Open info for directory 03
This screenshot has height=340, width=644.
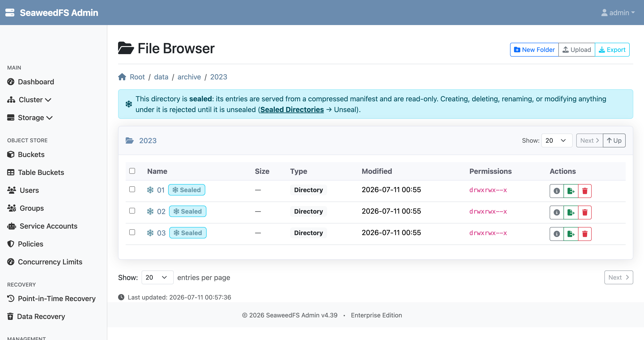pyautogui.click(x=557, y=234)
